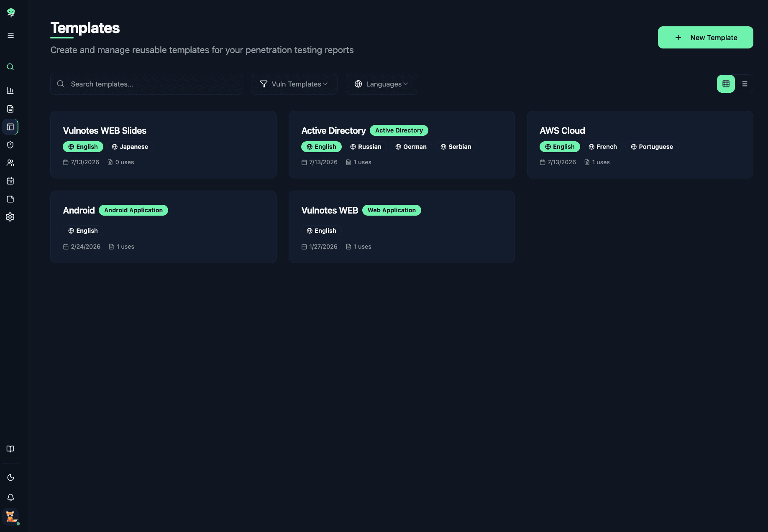Viewport: 768px width, 532px height.
Task: Select English on AWS Cloud card
Action: point(560,147)
